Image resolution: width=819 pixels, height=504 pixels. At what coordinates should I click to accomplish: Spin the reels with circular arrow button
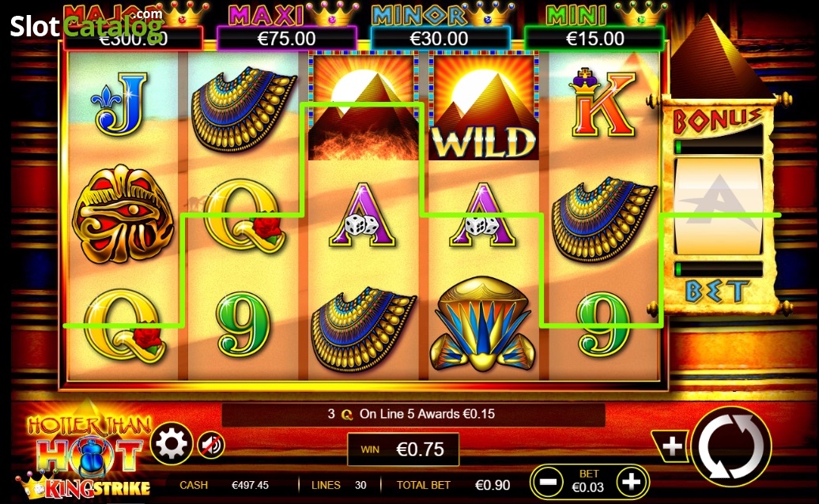(x=731, y=446)
